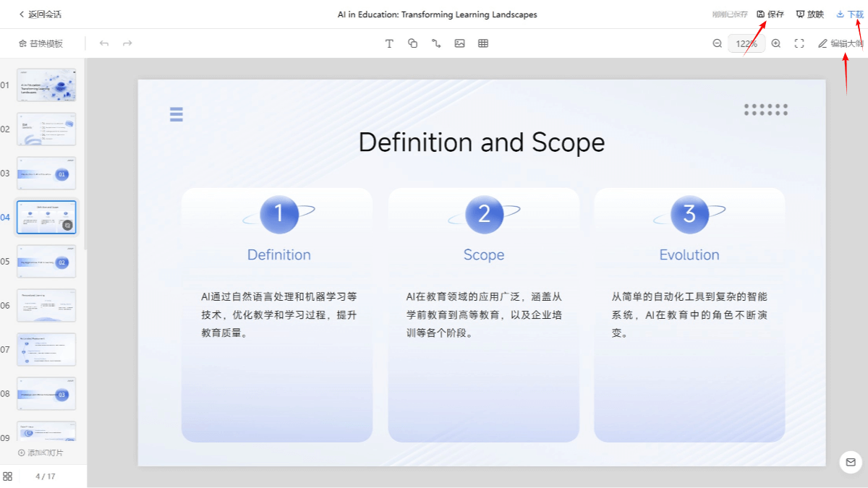This screenshot has width=868, height=488.
Task: Toggle the slide grid overview
Action: [x=8, y=476]
